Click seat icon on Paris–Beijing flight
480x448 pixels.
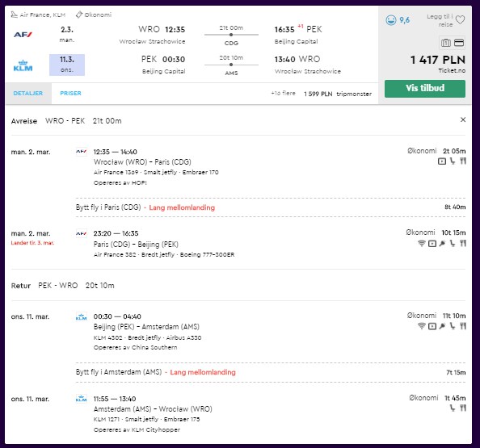pos(453,244)
